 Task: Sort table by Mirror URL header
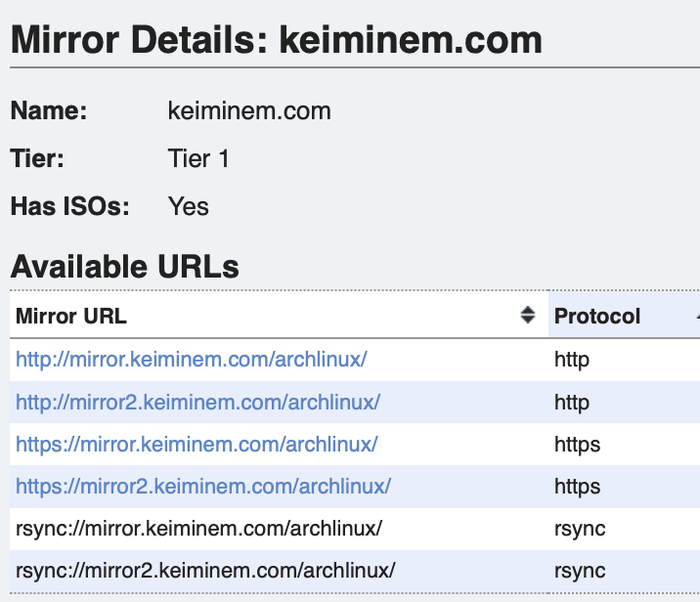(x=71, y=316)
